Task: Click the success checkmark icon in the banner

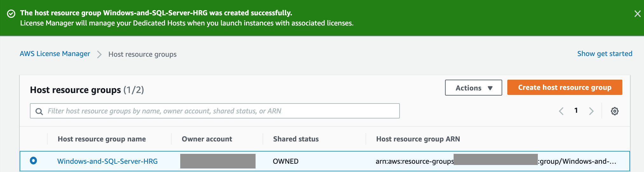Action: pyautogui.click(x=11, y=14)
